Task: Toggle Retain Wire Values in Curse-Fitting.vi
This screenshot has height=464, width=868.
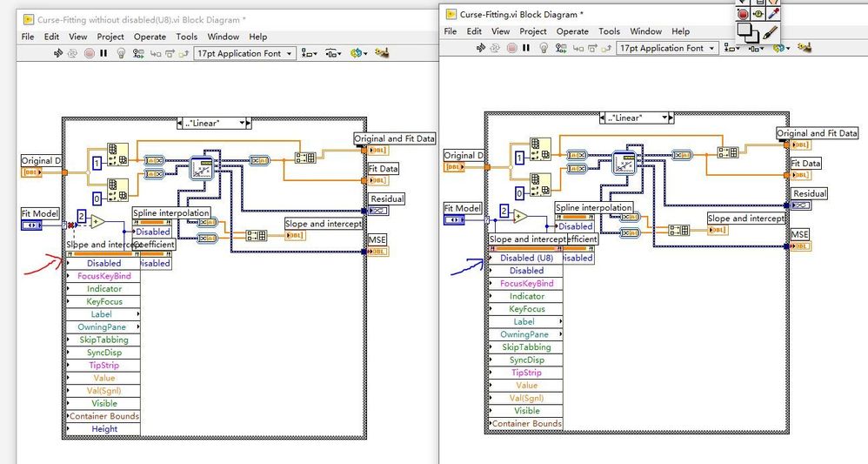Action: pyautogui.click(x=561, y=48)
